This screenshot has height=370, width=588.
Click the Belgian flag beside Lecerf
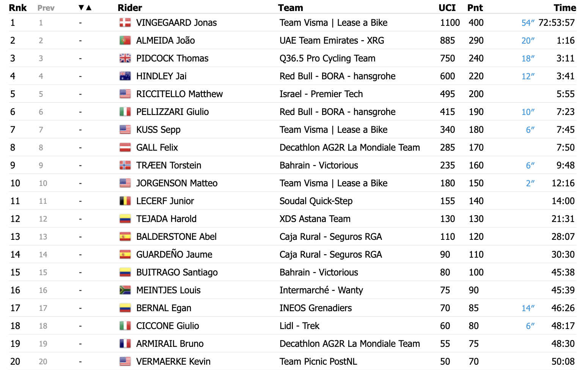click(x=125, y=201)
